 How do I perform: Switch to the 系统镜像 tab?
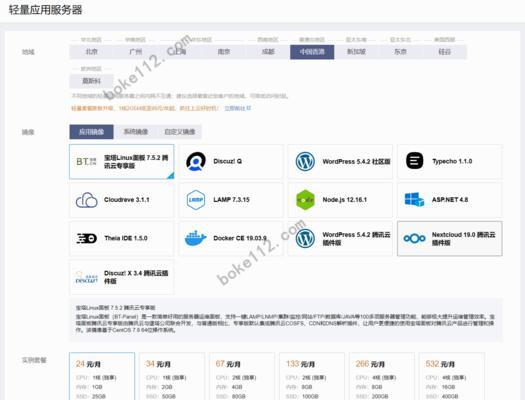(136, 132)
